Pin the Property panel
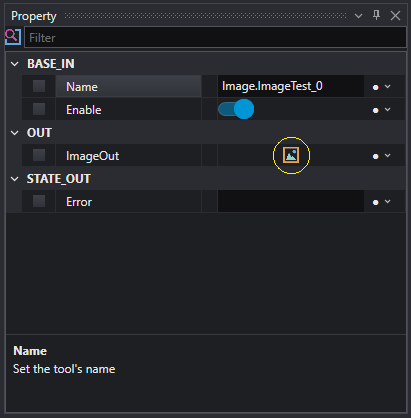 tap(377, 15)
